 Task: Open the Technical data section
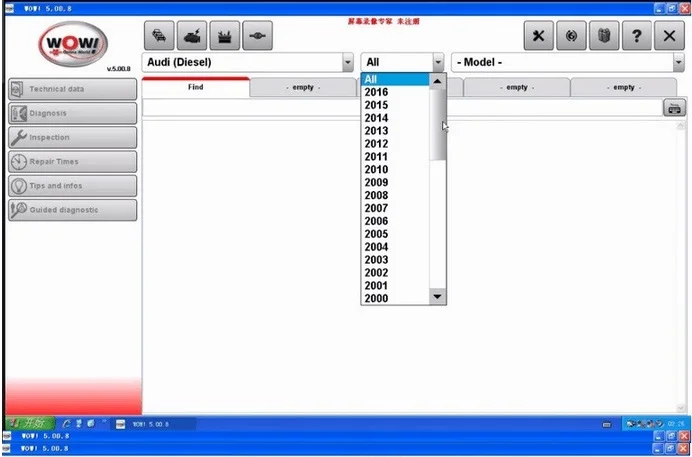tap(73, 89)
